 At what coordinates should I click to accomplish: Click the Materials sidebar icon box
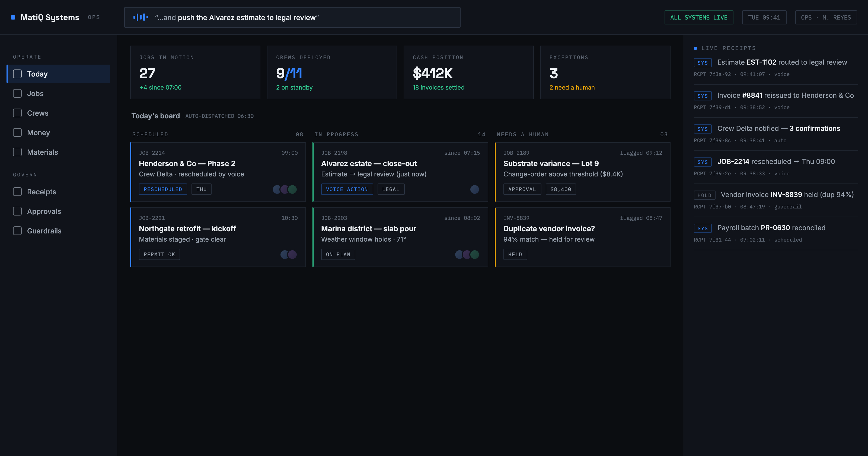coord(17,152)
